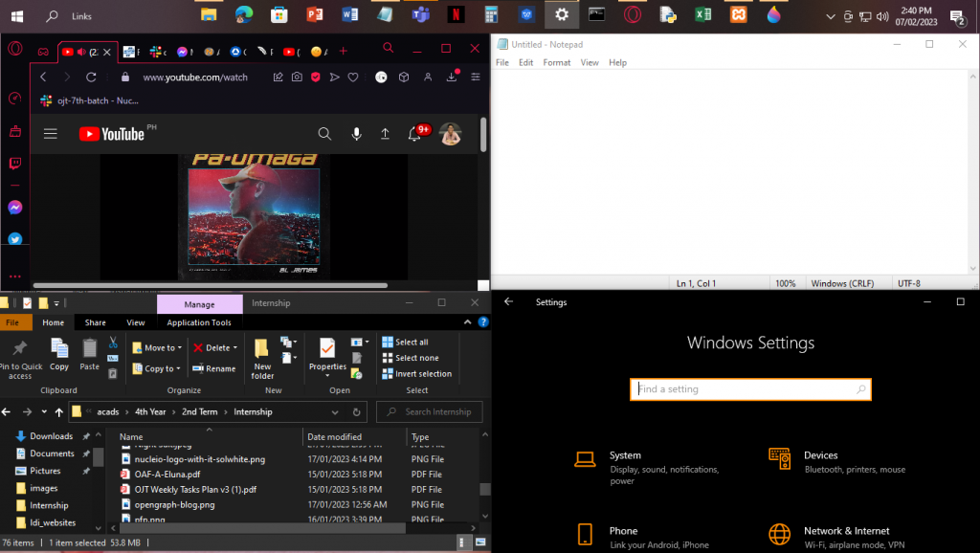Open recent locations dropdown in Explorer

click(44, 411)
